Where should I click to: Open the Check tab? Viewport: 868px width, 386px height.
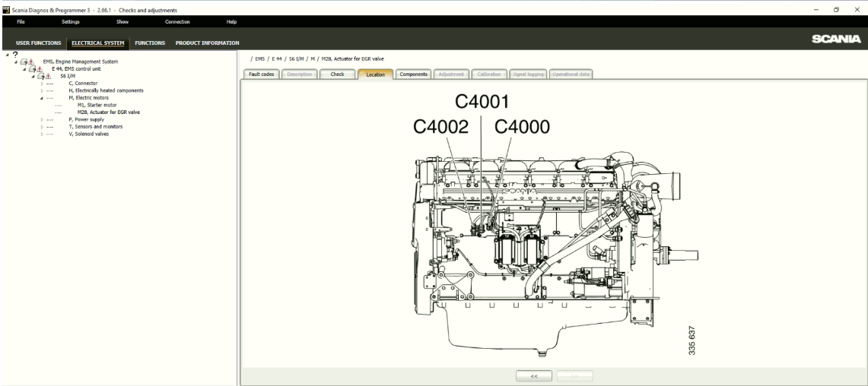337,74
